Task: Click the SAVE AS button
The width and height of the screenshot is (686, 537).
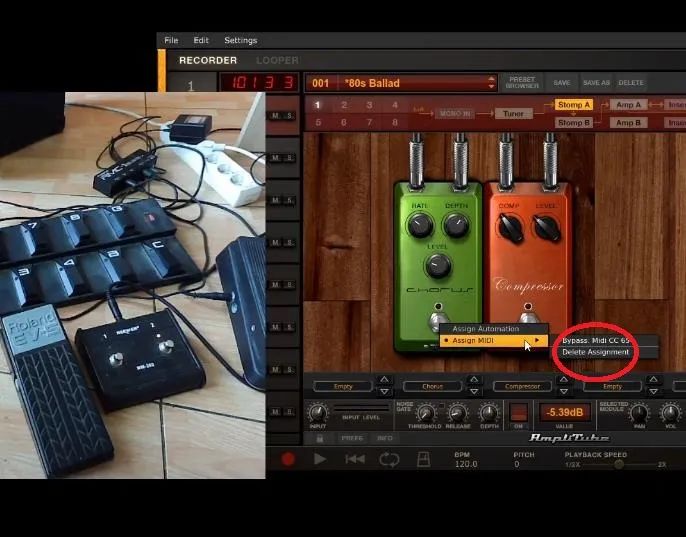Action: (x=596, y=83)
